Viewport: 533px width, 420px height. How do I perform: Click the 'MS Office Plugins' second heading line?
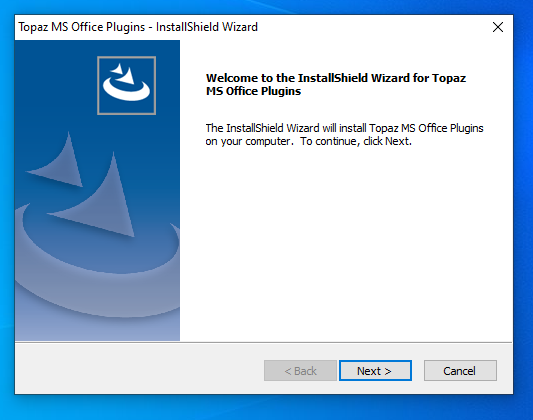(x=253, y=91)
